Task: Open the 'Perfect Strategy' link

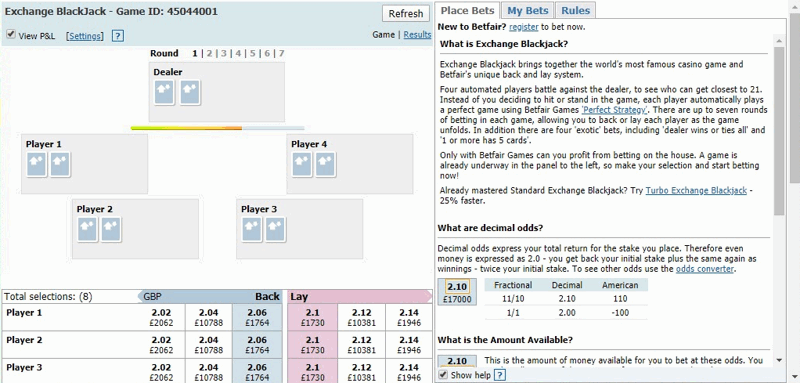Action: [x=615, y=110]
